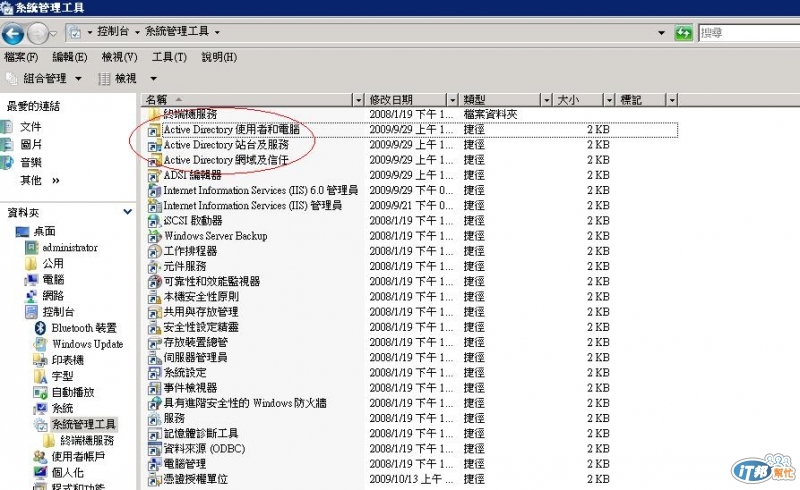The height and width of the screenshot is (490, 800).
Task: Select the 工作排程器 clock icon
Action: pyautogui.click(x=154, y=251)
